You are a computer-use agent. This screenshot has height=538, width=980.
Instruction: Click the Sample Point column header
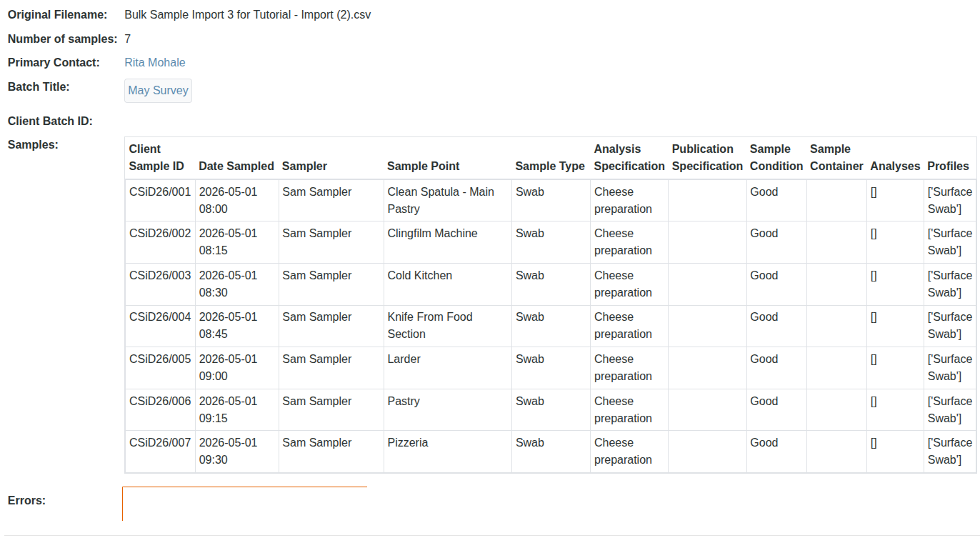point(423,166)
